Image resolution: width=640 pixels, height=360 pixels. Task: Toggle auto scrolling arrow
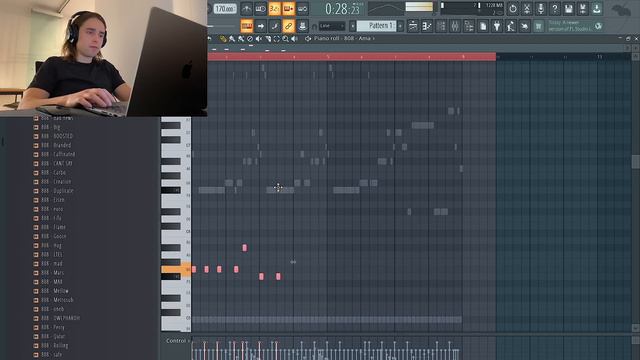[x=260, y=26]
